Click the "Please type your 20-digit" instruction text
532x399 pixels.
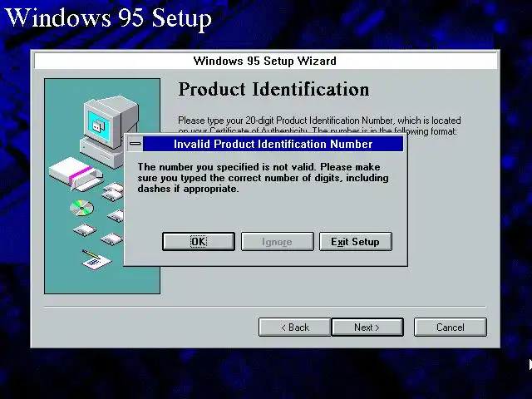tap(319, 126)
